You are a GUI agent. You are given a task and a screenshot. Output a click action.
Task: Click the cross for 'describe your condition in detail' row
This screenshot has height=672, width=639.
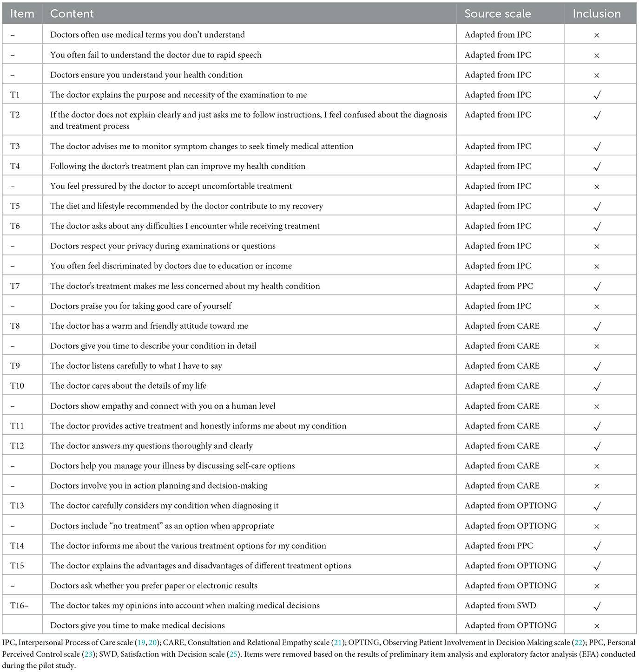click(597, 346)
